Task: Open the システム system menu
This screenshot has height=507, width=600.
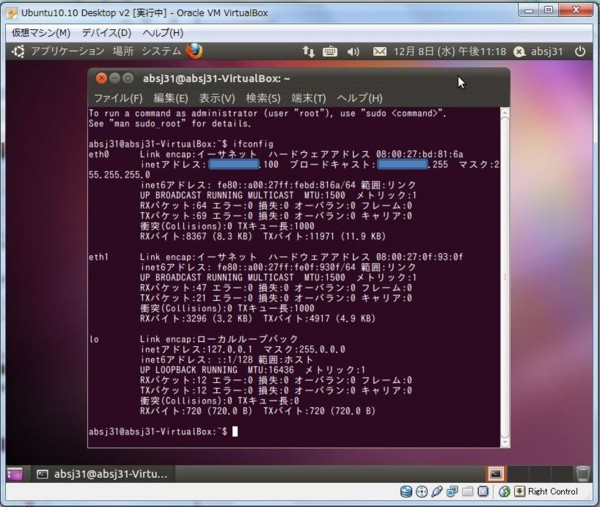Action: click(161, 51)
